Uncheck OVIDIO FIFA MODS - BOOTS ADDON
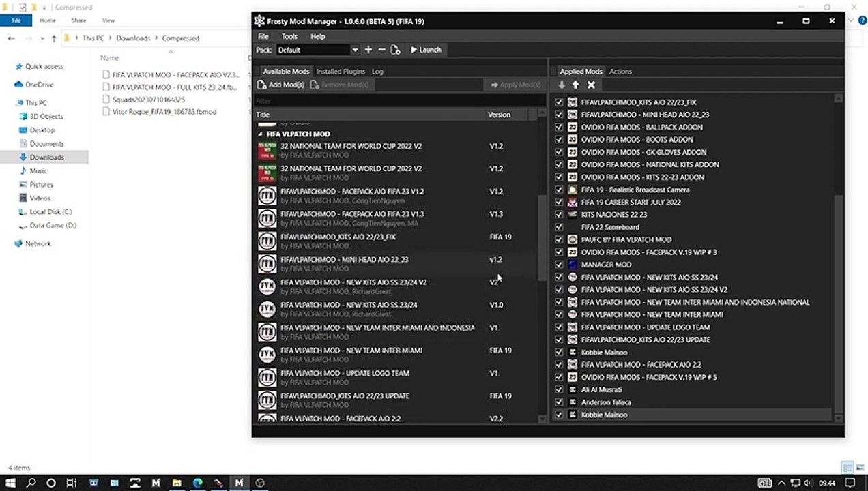The image size is (868, 491). click(559, 140)
